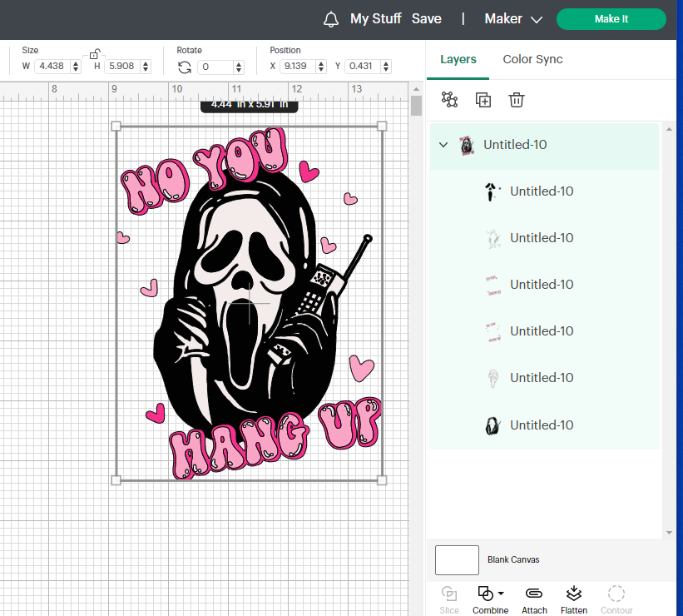Select the third child Untitled-10 layer

(544, 285)
